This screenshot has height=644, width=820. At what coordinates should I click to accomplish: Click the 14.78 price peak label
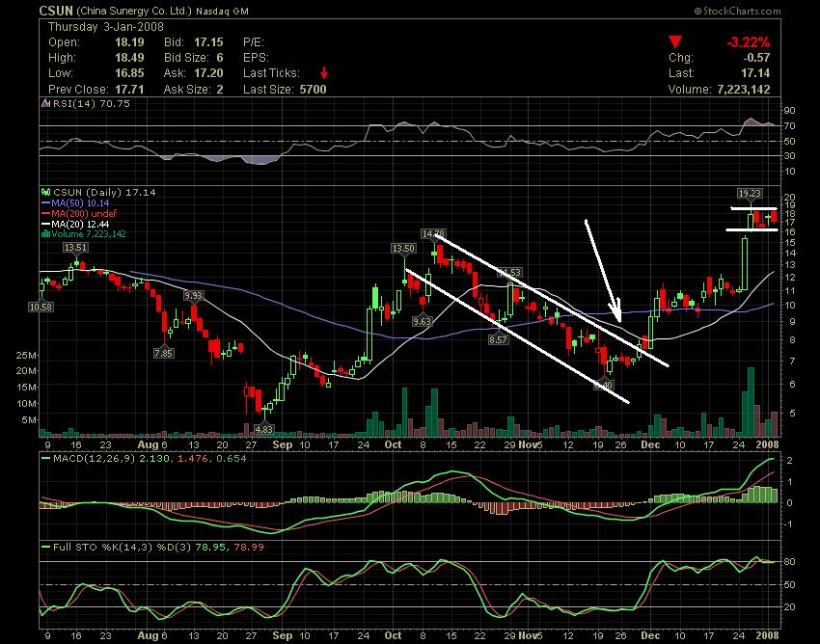click(433, 233)
